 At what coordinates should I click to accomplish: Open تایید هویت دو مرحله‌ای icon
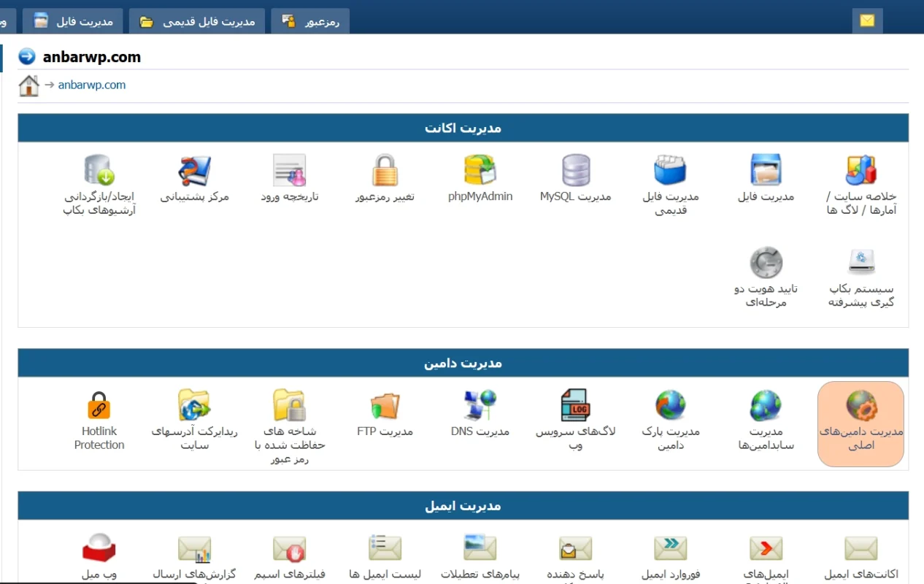point(766,263)
